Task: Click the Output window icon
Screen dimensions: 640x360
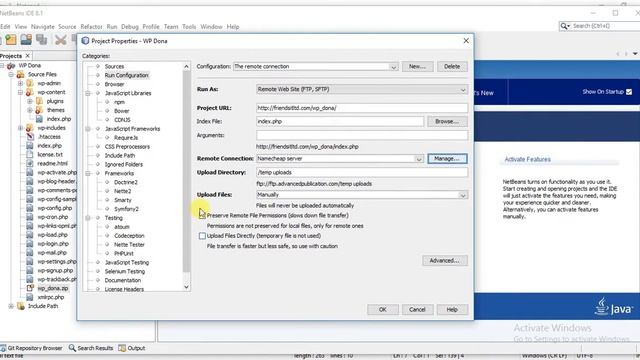Action: click(x=122, y=348)
